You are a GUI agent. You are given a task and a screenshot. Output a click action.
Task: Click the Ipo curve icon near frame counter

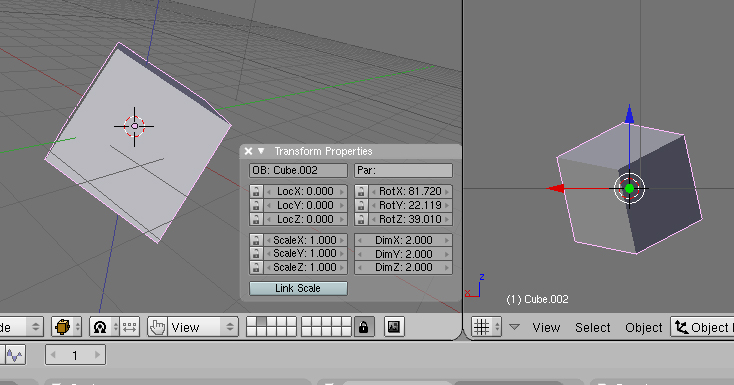(14, 355)
